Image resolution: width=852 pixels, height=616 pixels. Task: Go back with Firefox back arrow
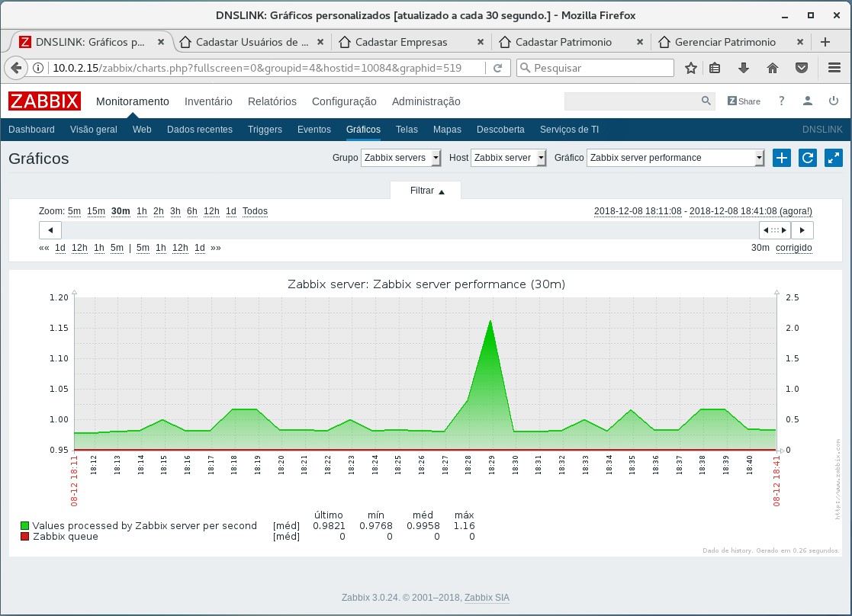point(16,68)
